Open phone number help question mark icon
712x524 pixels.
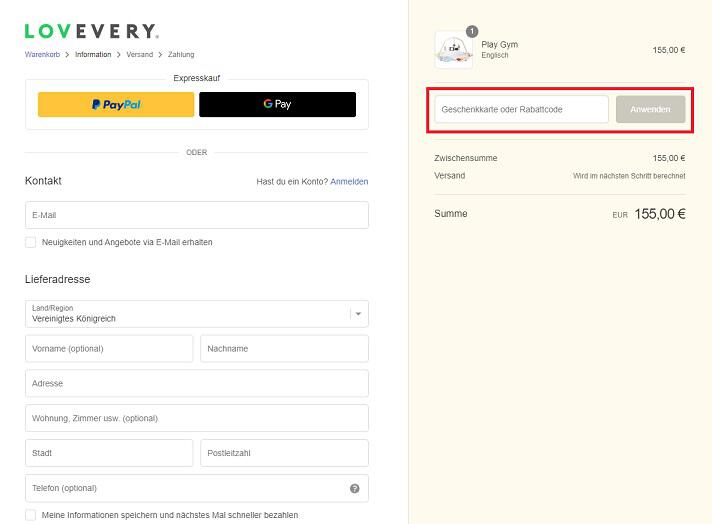(x=355, y=488)
